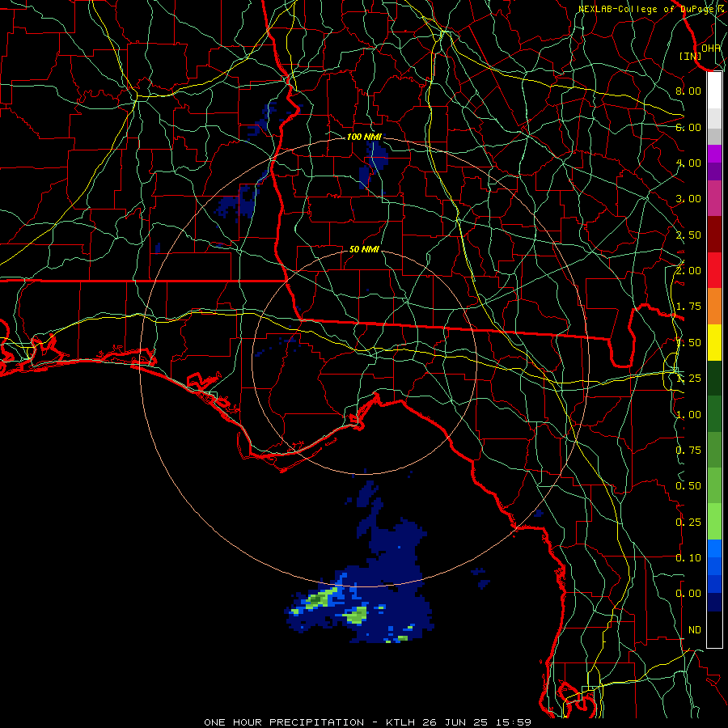
Task: Click the 4.00 legend value
Action: tap(688, 163)
